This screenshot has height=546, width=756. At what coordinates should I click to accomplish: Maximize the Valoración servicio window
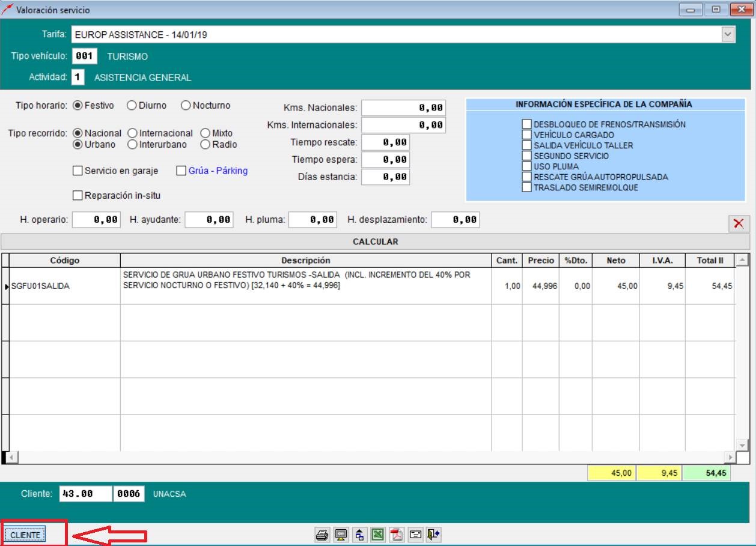715,10
